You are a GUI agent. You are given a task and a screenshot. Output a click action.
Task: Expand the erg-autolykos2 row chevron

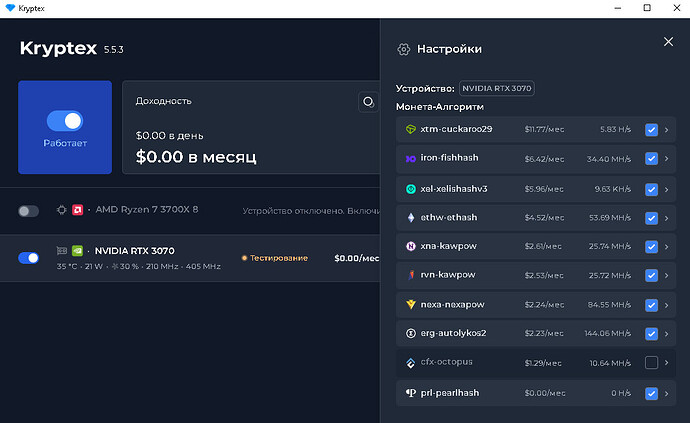667,334
